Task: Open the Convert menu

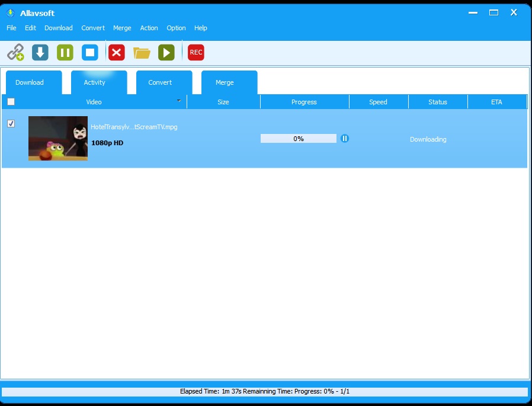Action: point(93,28)
